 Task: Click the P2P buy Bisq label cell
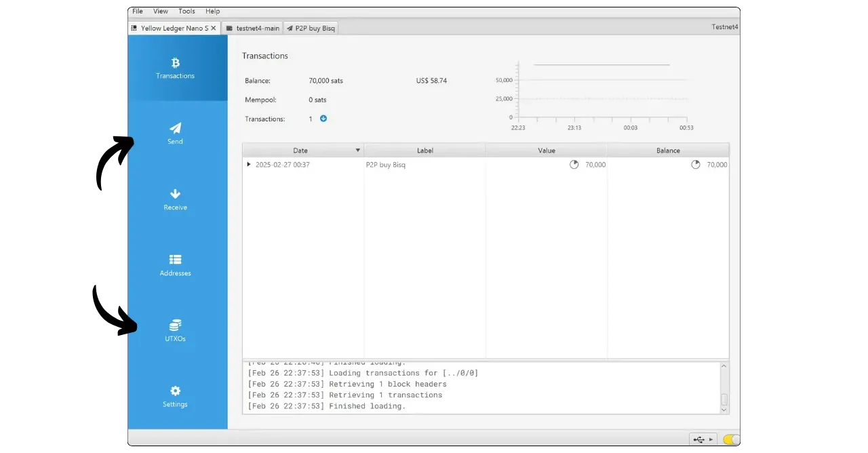pyautogui.click(x=386, y=165)
